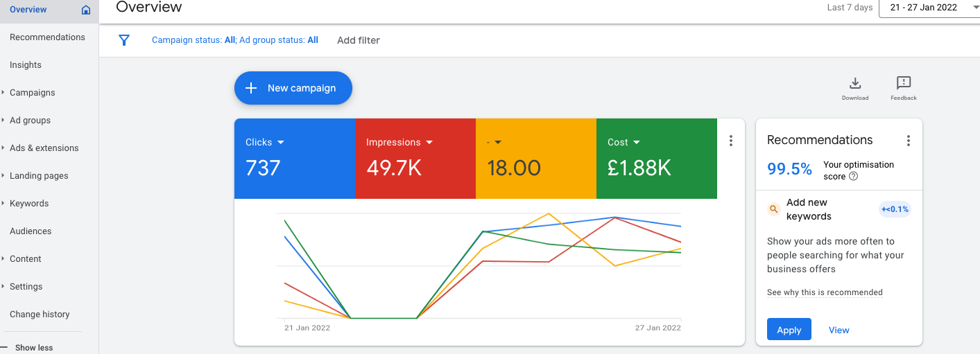Click Add filter
The image size is (980, 354).
pyautogui.click(x=359, y=40)
